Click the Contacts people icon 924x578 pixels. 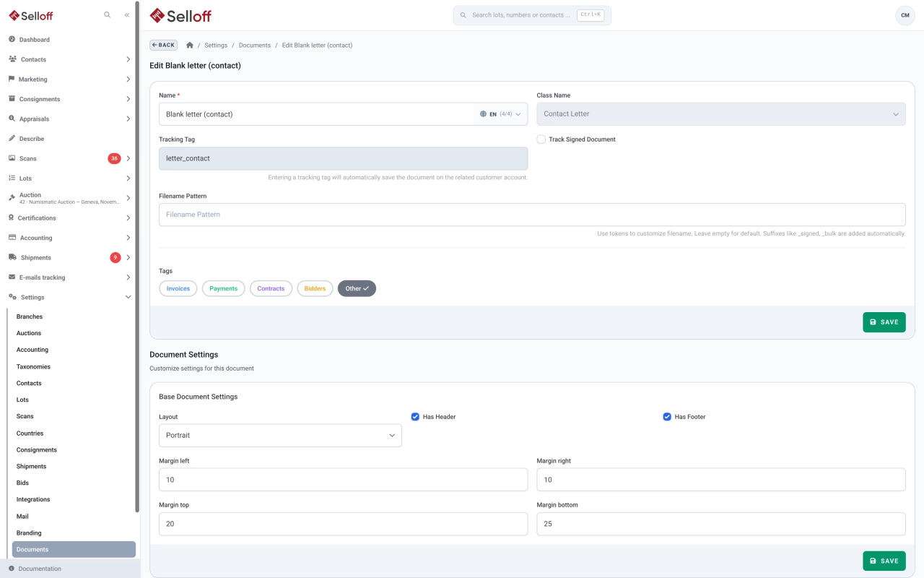12,59
